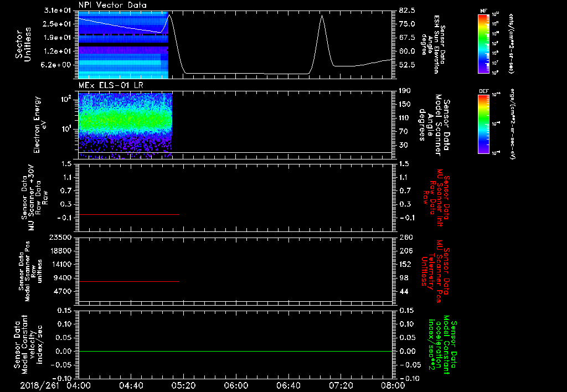Click the ELS electron energy spectrogram

pos(125,125)
